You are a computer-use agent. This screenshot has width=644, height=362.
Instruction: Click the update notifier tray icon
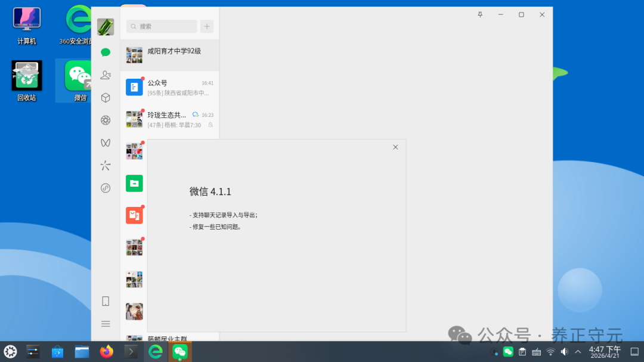click(x=494, y=352)
